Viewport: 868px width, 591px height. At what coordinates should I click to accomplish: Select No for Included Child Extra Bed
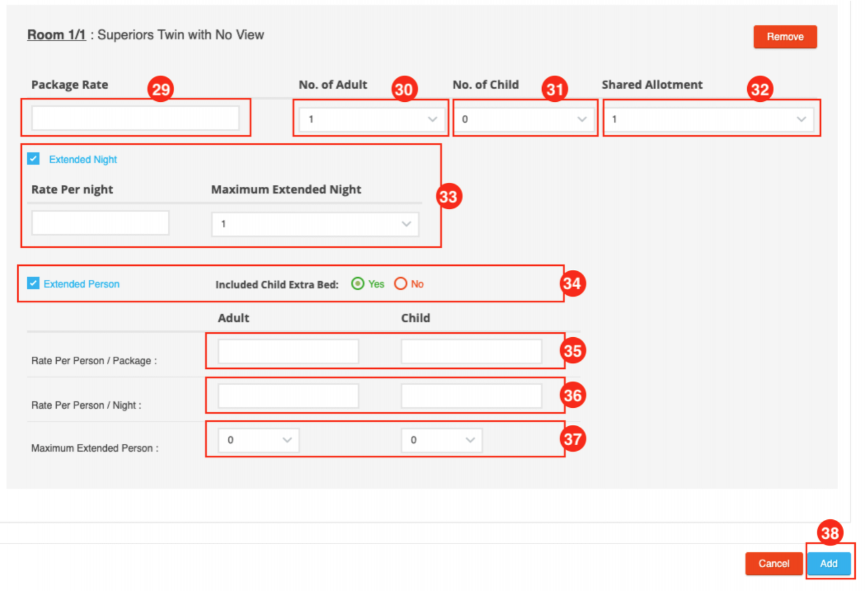pyautogui.click(x=400, y=283)
